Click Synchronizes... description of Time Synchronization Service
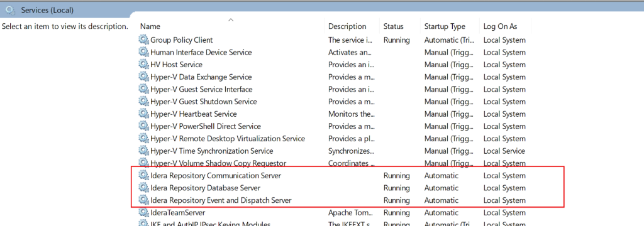 (351, 151)
